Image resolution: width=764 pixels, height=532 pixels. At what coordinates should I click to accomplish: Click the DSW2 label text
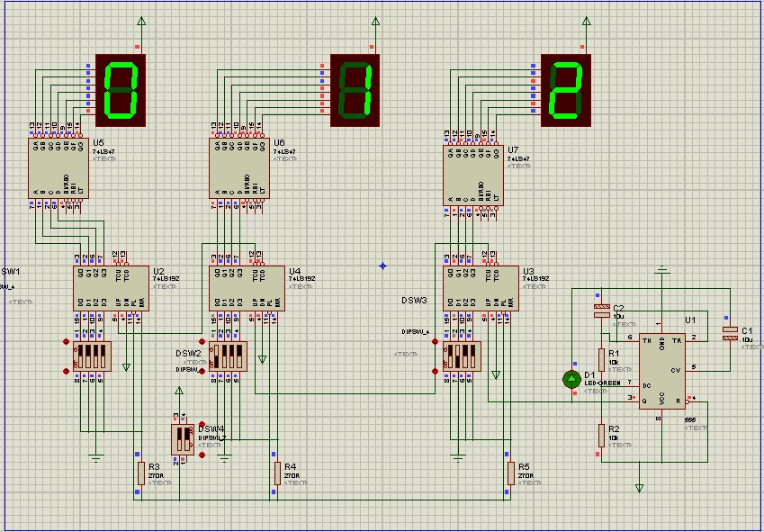click(189, 354)
